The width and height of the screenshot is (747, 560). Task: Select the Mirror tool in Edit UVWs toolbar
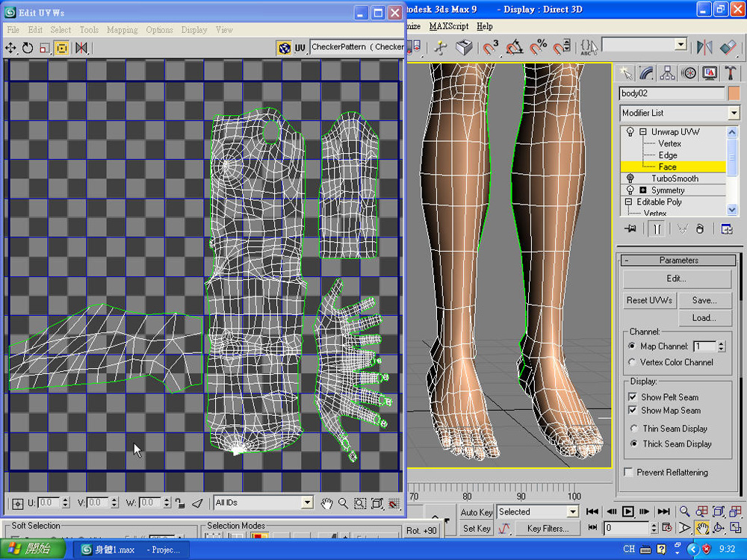point(81,48)
